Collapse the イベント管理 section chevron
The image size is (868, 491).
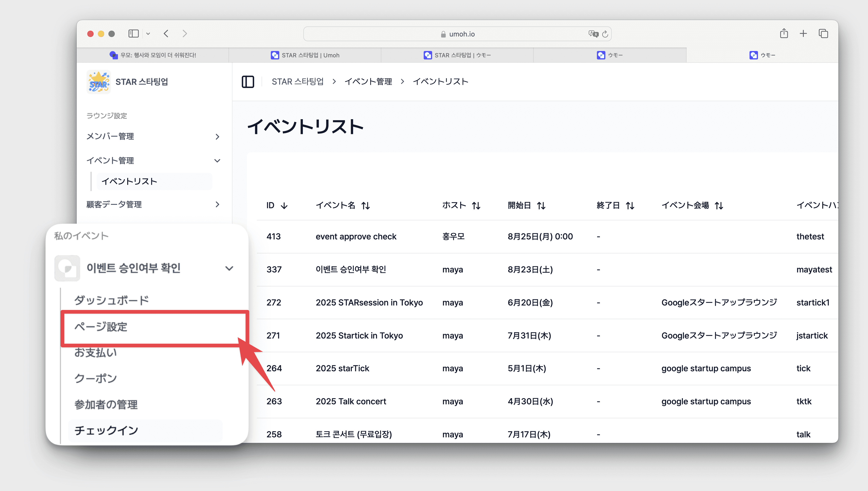(217, 161)
